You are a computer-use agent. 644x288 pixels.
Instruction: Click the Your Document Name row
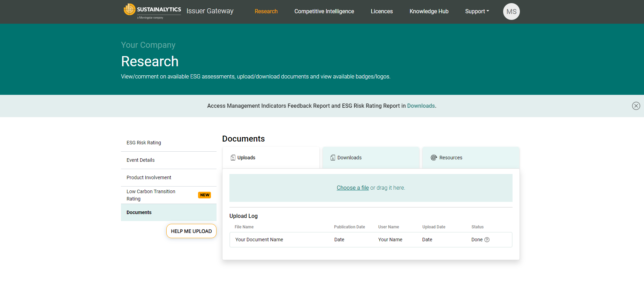pos(259,240)
